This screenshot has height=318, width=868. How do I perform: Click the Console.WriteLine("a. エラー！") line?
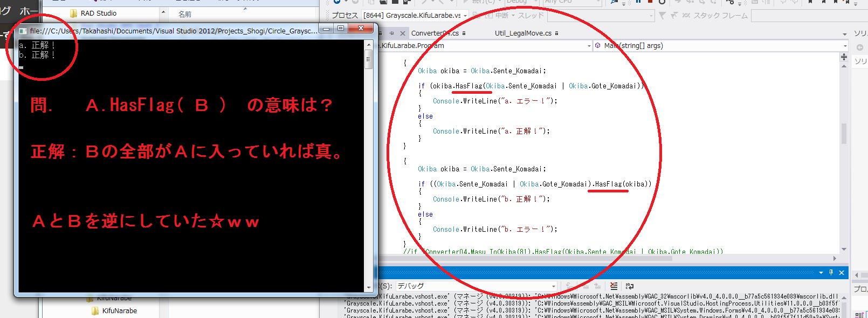[x=495, y=101]
